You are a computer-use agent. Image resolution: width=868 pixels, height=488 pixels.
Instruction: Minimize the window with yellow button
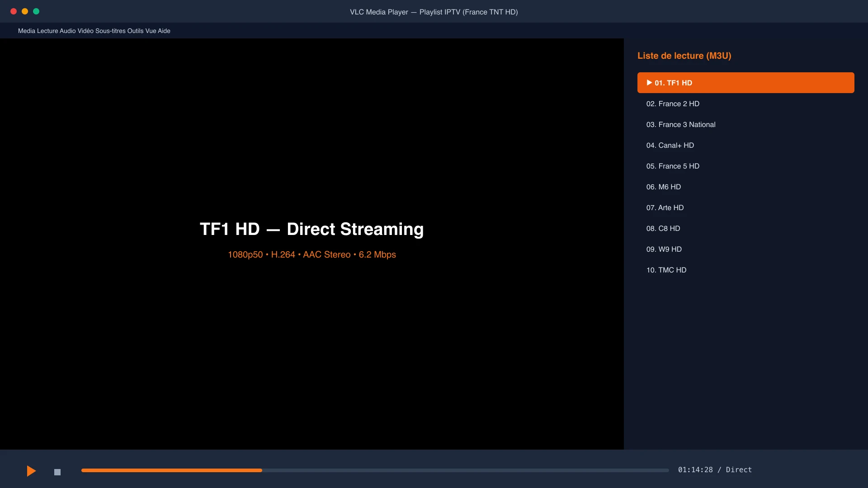(25, 11)
